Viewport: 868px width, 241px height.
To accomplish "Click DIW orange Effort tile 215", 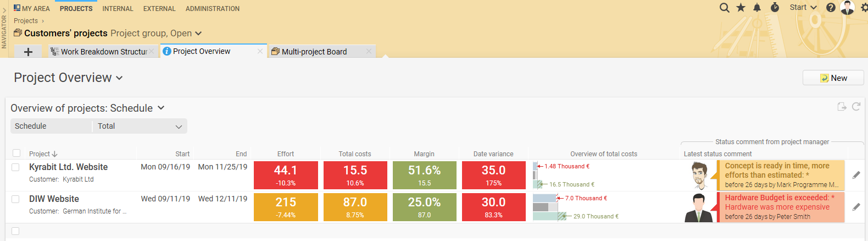I will [286, 207].
